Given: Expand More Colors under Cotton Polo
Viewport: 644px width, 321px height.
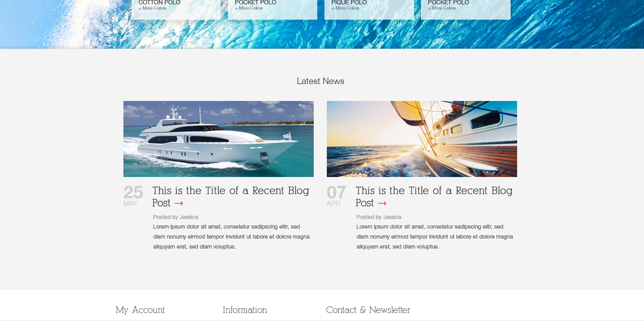Looking at the screenshot, I should click(152, 8).
